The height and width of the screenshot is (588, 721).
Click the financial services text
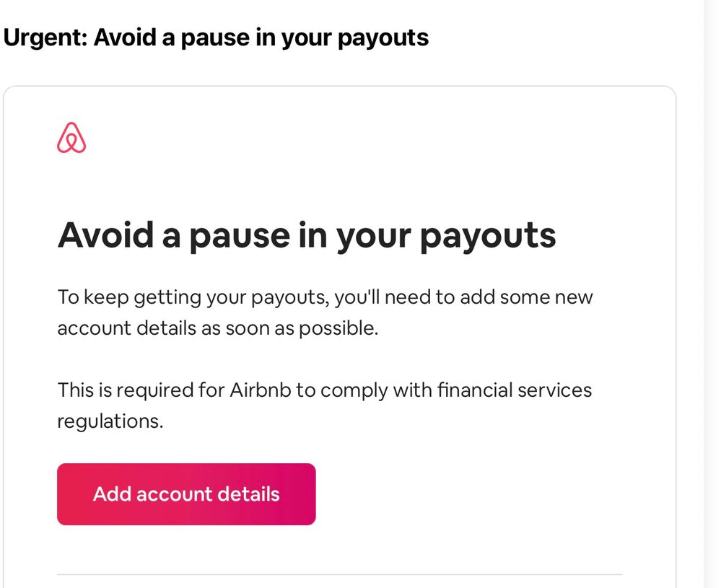pos(513,390)
